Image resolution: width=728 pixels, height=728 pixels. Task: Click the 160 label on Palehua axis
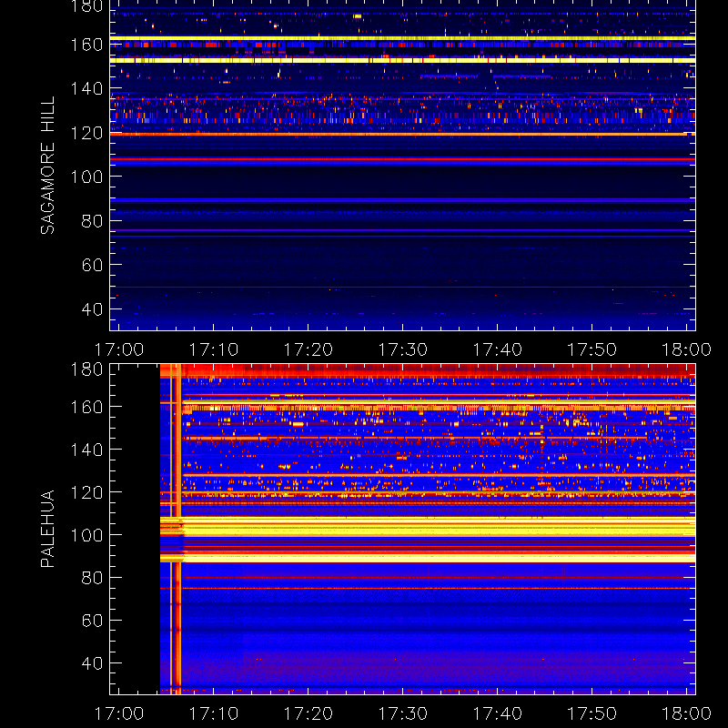tap(86, 407)
